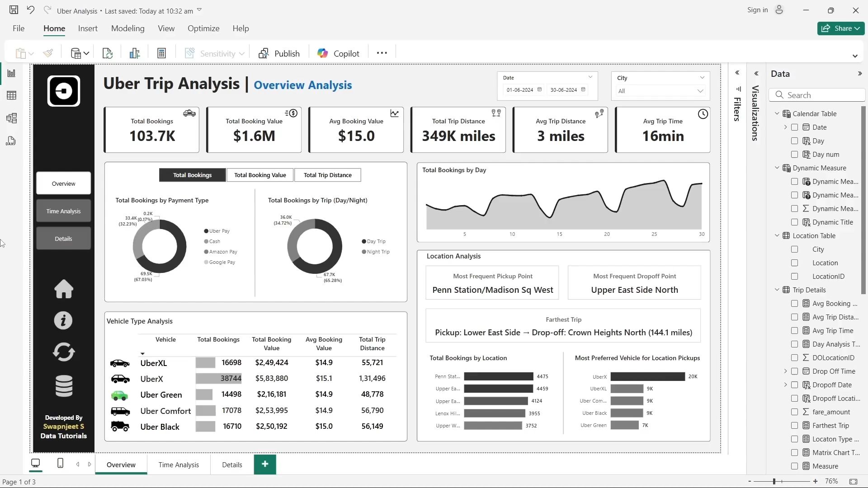Open the Insert ribbon tab

point(88,28)
